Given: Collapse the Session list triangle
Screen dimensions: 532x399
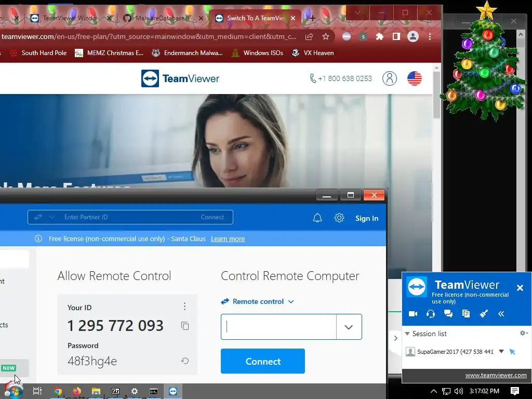Looking at the screenshot, I should pyautogui.click(x=407, y=334).
